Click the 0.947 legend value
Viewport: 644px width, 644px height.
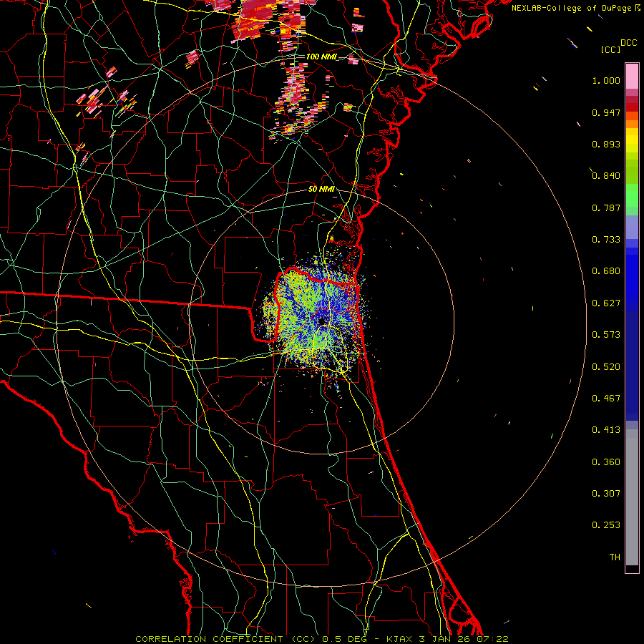(x=606, y=112)
